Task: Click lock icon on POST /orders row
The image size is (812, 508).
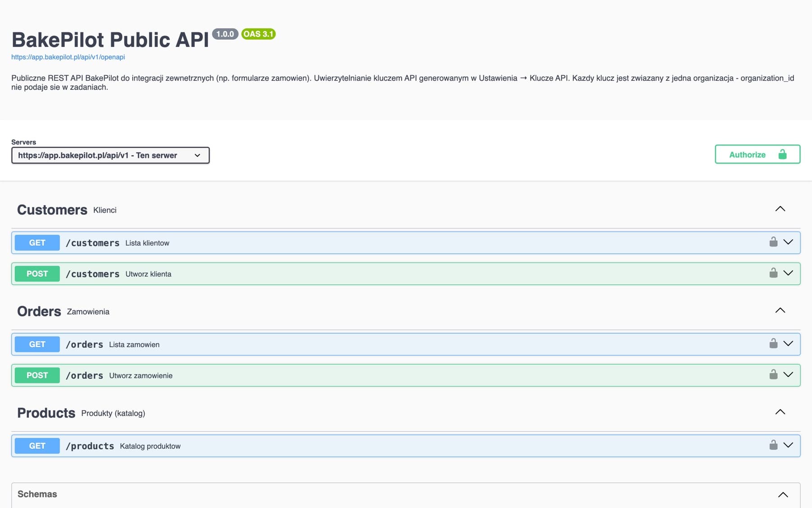Action: click(x=773, y=375)
